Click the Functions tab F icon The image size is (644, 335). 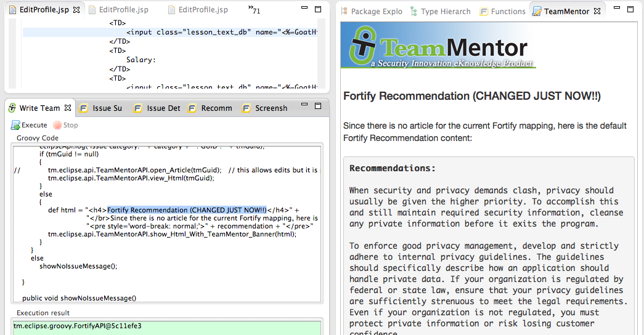484,12
